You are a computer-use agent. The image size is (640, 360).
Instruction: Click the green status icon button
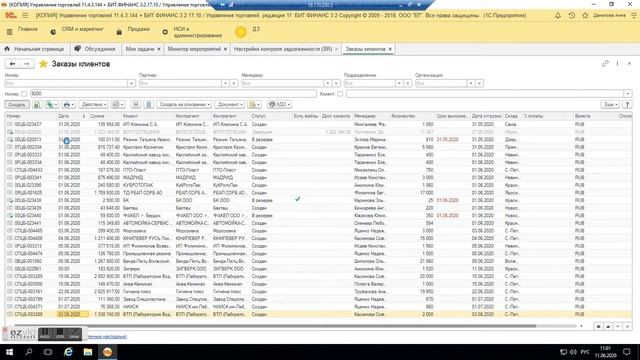click(x=51, y=104)
